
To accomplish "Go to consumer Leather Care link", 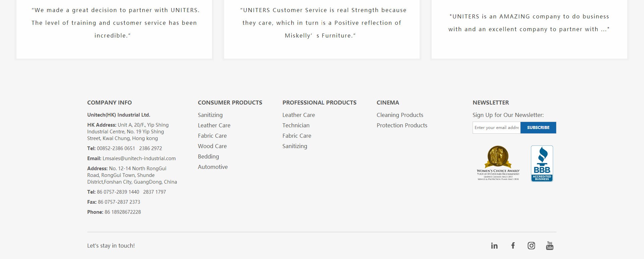I will pyautogui.click(x=214, y=125).
